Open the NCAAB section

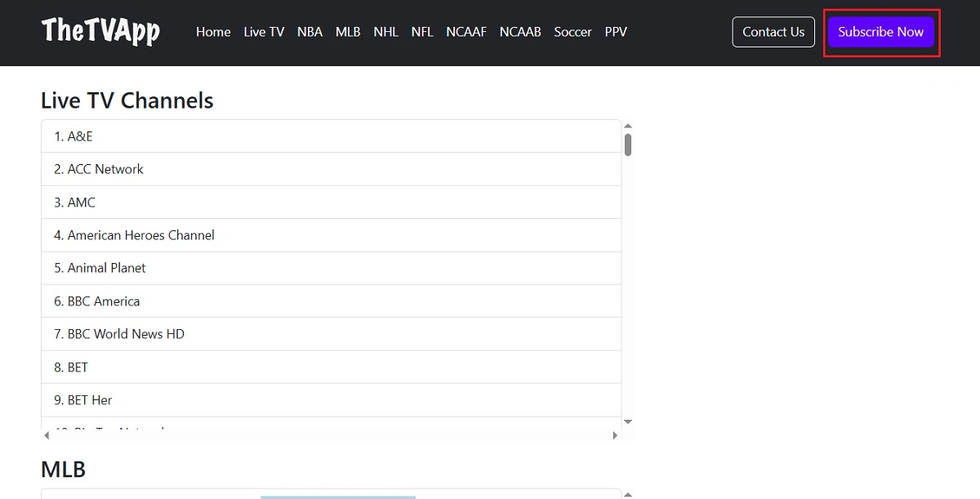[520, 32]
